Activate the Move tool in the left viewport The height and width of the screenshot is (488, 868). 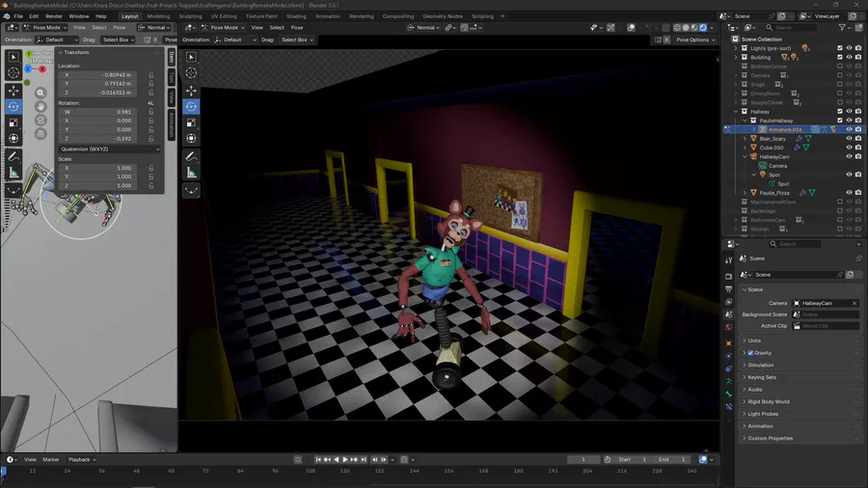[14, 91]
